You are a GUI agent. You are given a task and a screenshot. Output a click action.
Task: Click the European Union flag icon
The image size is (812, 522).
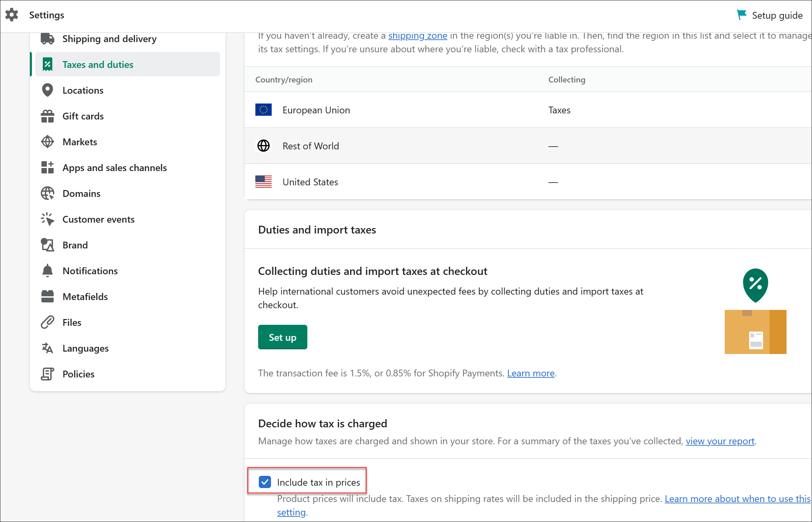pos(264,110)
